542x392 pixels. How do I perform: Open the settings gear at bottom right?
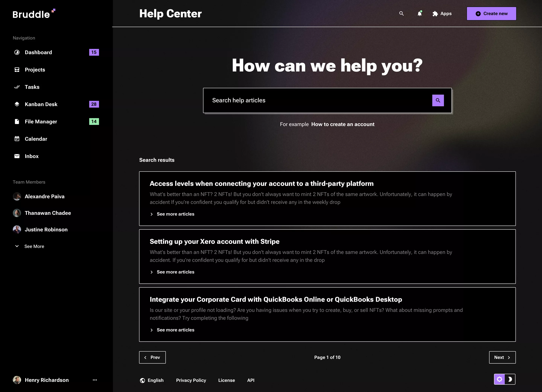coord(500,379)
